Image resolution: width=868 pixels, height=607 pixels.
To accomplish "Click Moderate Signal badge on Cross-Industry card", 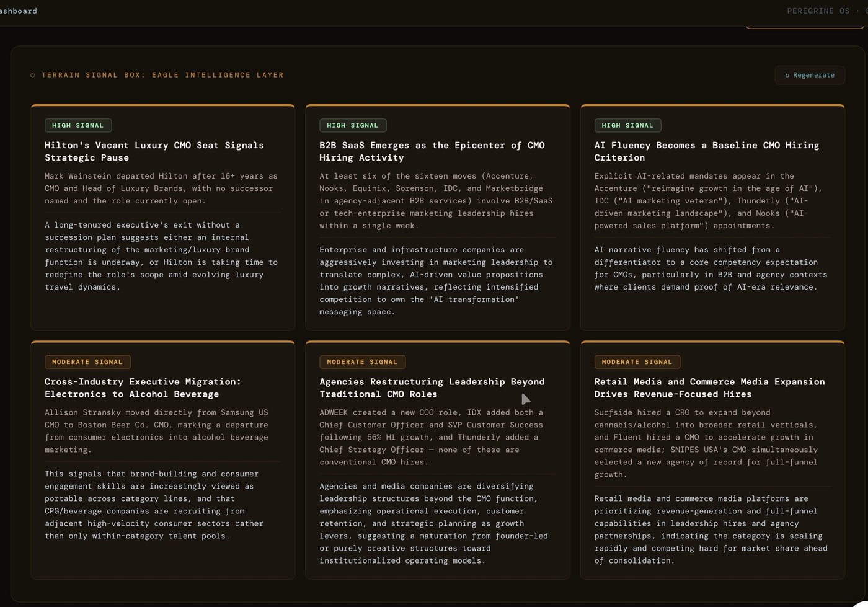I will pyautogui.click(x=87, y=361).
